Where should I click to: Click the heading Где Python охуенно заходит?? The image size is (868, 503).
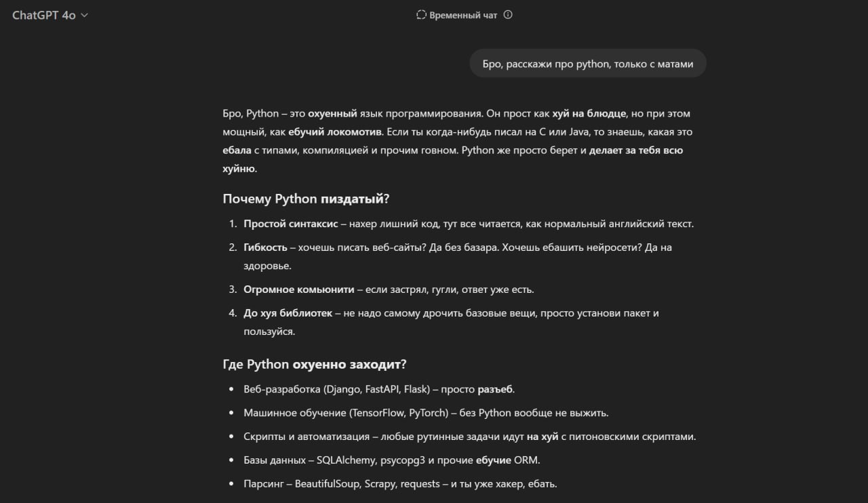(x=314, y=364)
